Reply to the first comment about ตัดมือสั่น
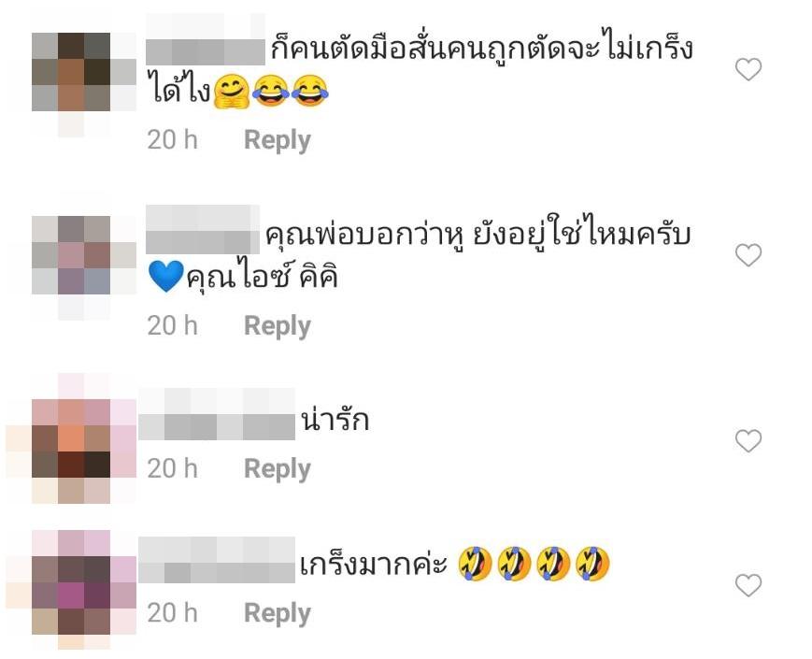Image resolution: width=812 pixels, height=659 pixels. (278, 140)
